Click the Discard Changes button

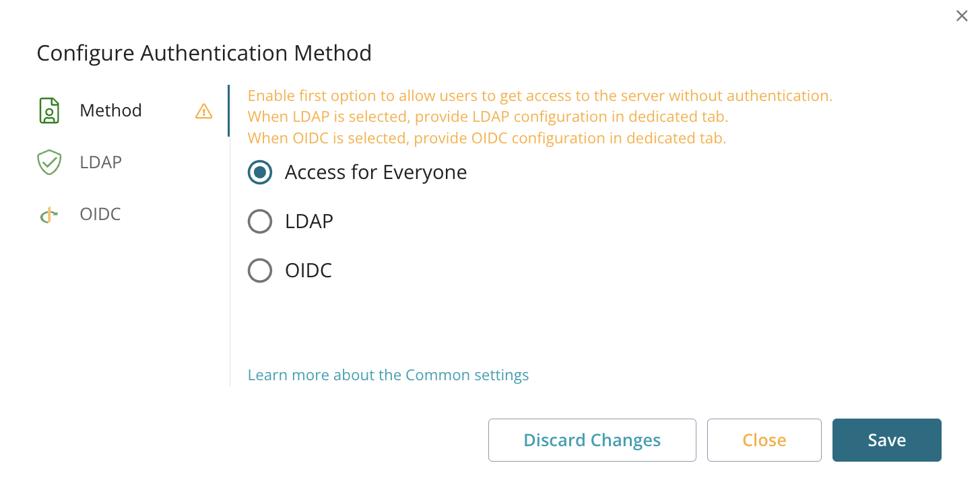point(591,439)
